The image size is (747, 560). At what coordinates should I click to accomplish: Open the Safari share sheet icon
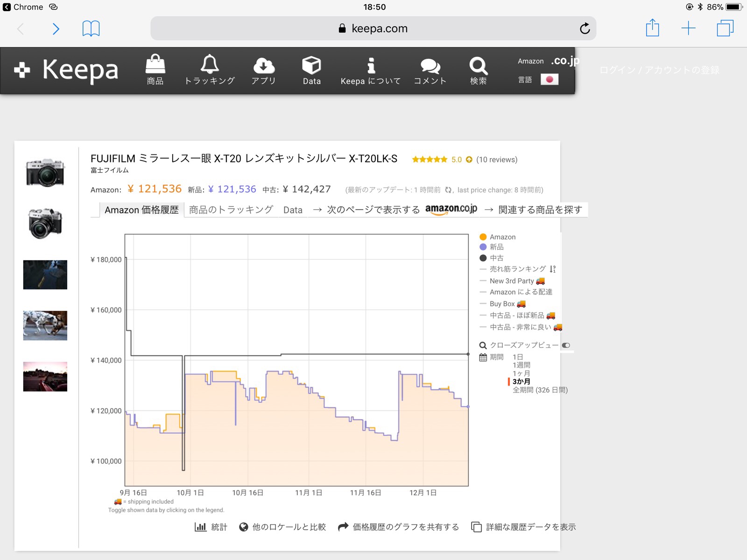[x=652, y=28]
